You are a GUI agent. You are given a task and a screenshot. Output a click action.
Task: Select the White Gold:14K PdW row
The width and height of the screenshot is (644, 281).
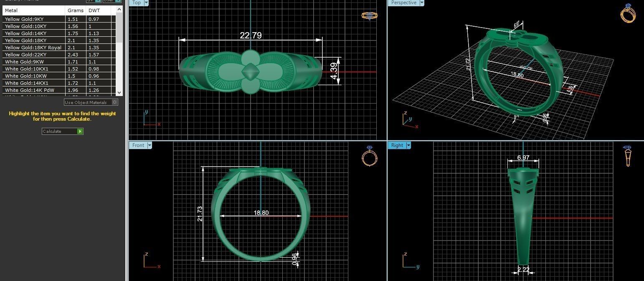click(x=59, y=90)
